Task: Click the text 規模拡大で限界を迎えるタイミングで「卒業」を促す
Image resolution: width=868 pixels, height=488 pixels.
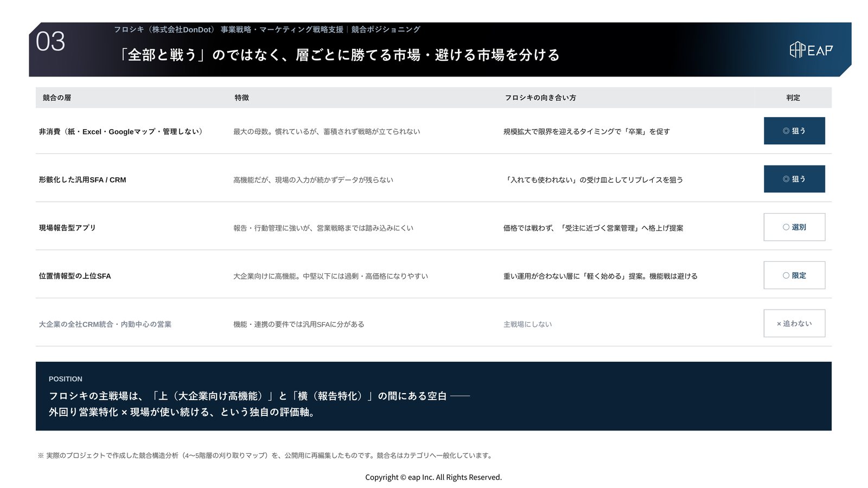Action: [586, 131]
